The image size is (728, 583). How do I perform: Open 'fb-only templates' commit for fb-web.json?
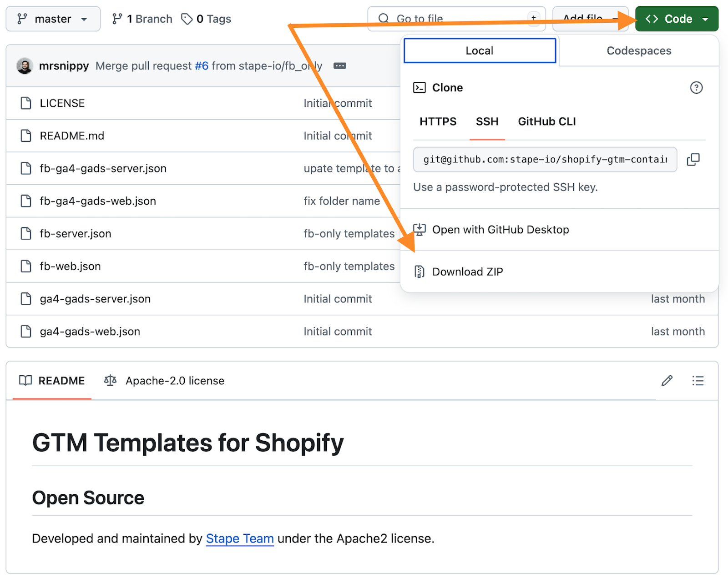(349, 266)
